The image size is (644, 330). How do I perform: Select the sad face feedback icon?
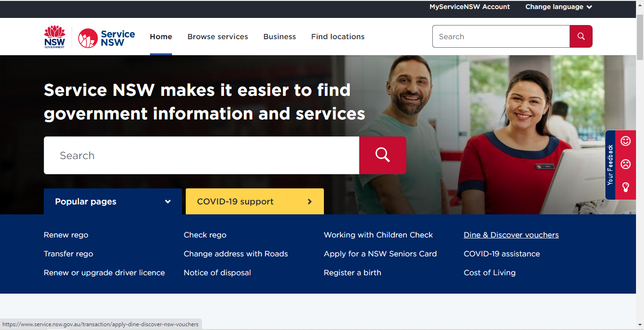pyautogui.click(x=626, y=164)
